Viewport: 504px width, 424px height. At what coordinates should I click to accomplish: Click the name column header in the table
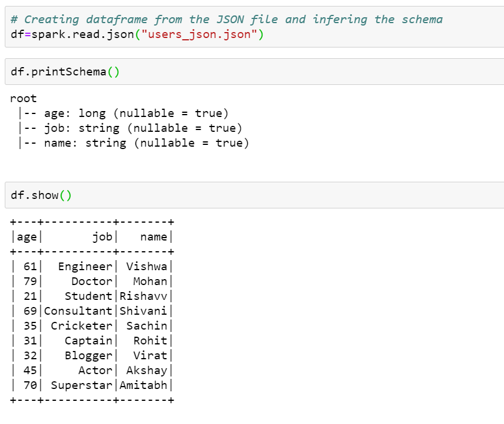coord(153,236)
